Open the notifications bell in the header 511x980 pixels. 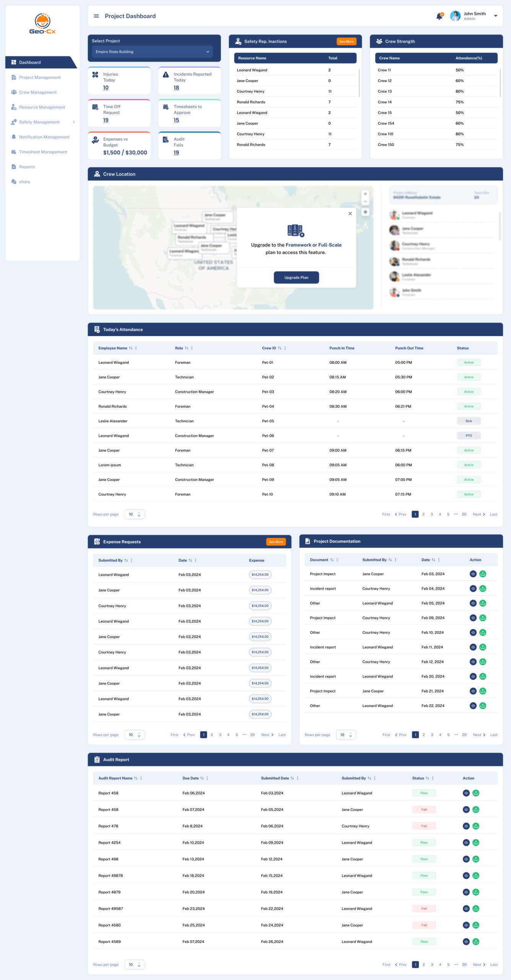(439, 16)
